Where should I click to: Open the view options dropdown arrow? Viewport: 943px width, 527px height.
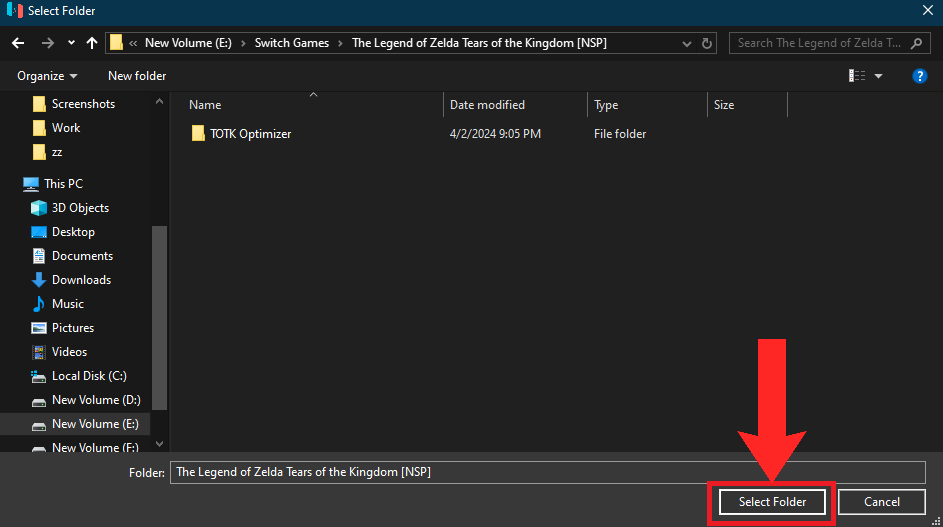(878, 76)
